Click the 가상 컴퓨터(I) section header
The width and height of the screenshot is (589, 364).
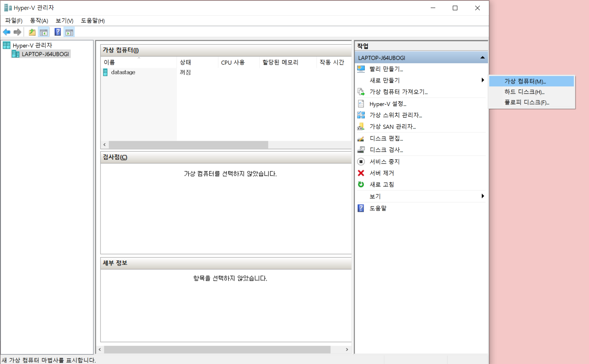click(226, 50)
